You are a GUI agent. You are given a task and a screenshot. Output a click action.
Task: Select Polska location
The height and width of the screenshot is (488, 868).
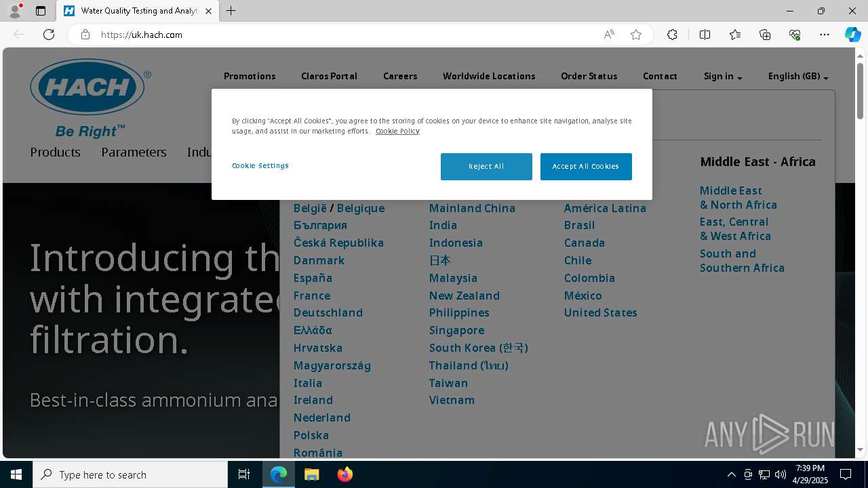pyautogui.click(x=311, y=435)
